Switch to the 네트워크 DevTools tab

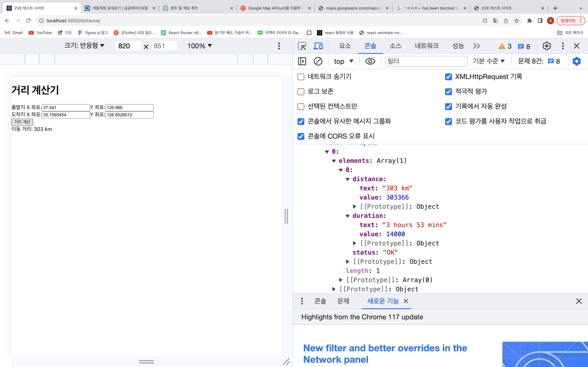[426, 46]
